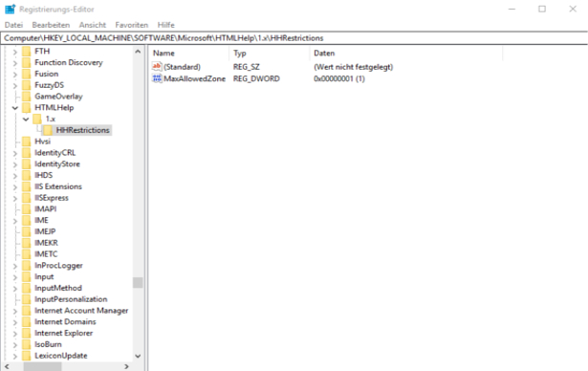Click the Function Discovery folder icon

click(x=26, y=63)
